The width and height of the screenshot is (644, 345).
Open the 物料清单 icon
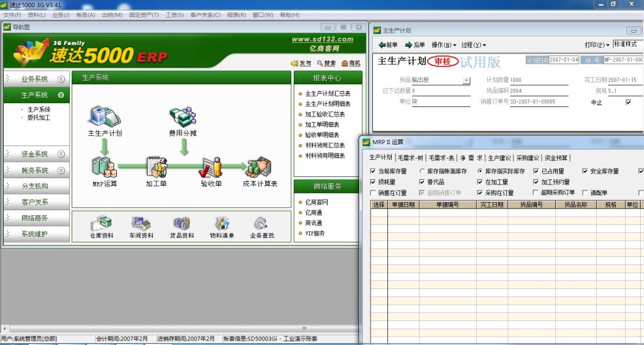click(x=222, y=223)
